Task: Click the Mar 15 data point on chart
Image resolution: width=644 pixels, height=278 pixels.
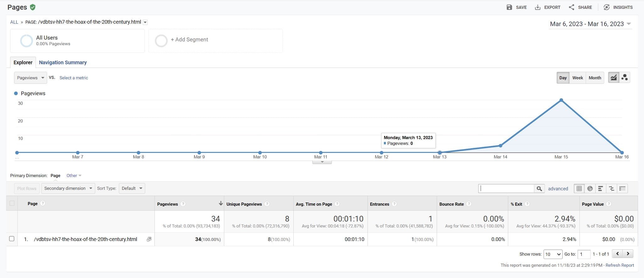Action: 561,100
